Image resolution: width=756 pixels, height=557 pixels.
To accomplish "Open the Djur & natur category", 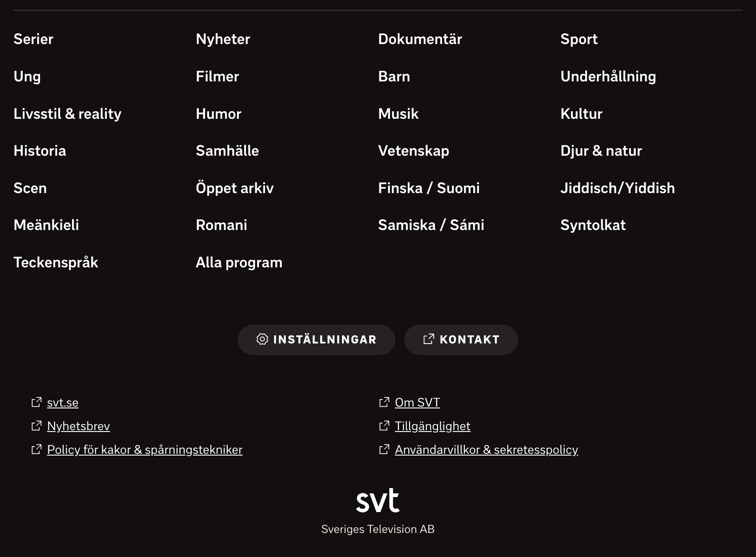I will click(x=601, y=151).
